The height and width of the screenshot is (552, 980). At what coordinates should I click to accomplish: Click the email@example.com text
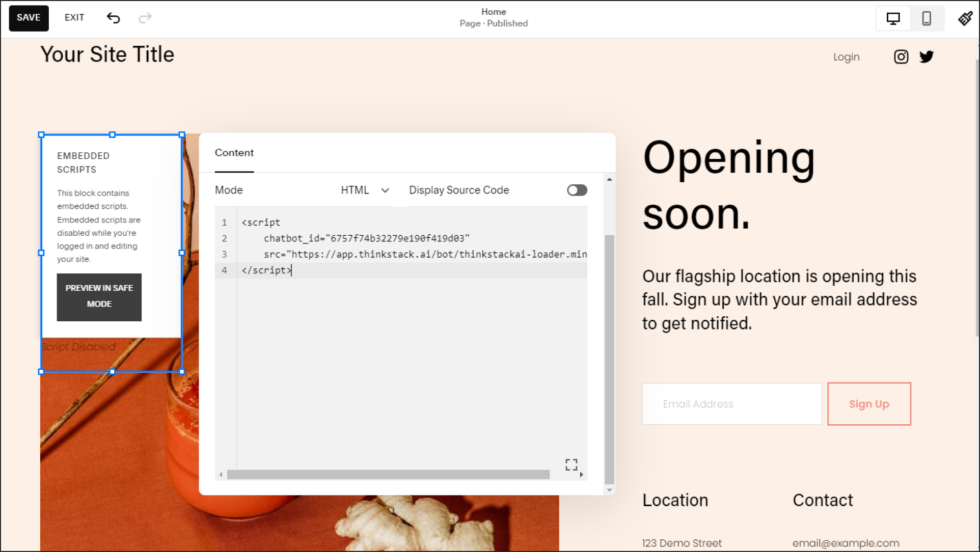point(846,543)
